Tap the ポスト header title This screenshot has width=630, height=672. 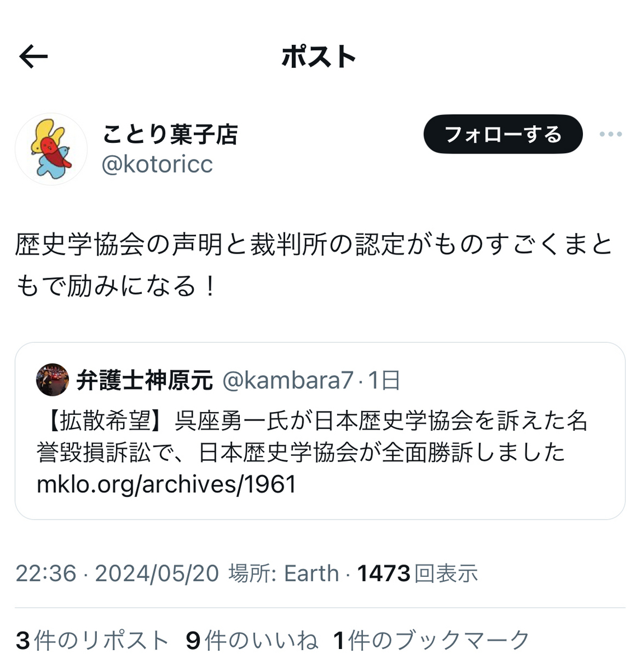[x=319, y=57]
